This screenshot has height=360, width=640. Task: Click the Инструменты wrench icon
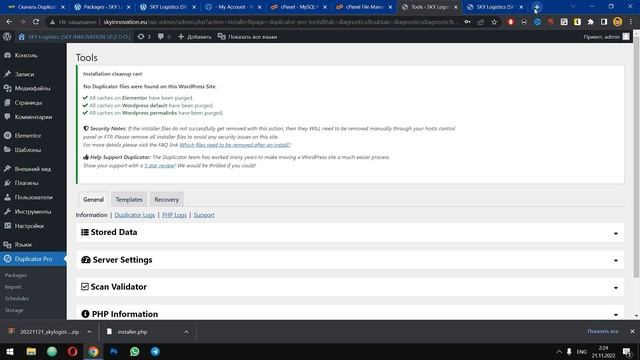tap(7, 211)
